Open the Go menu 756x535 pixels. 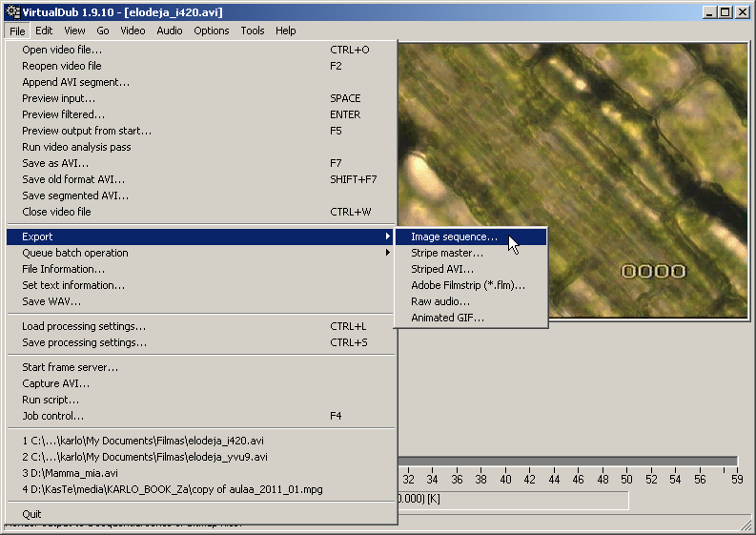[103, 31]
